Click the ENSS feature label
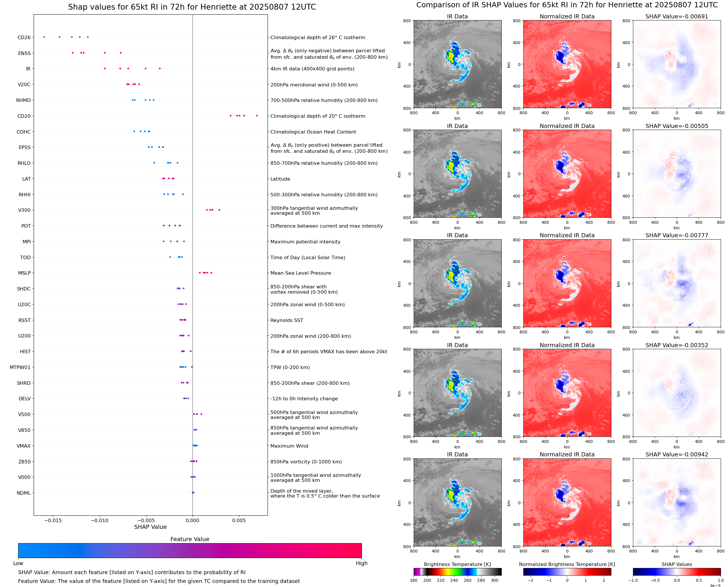 pyautogui.click(x=24, y=53)
